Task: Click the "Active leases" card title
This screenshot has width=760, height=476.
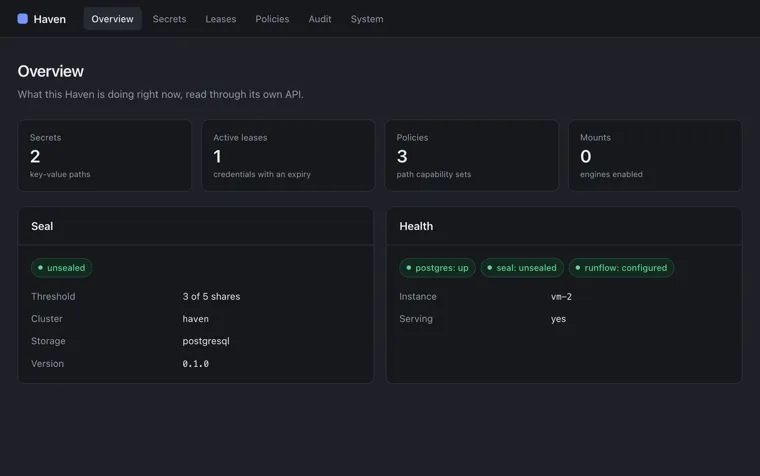Action: [240, 138]
